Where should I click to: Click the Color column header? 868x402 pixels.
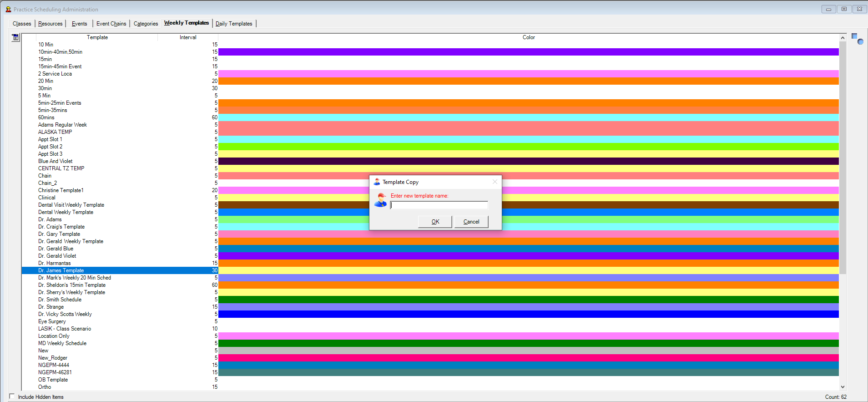click(x=529, y=37)
